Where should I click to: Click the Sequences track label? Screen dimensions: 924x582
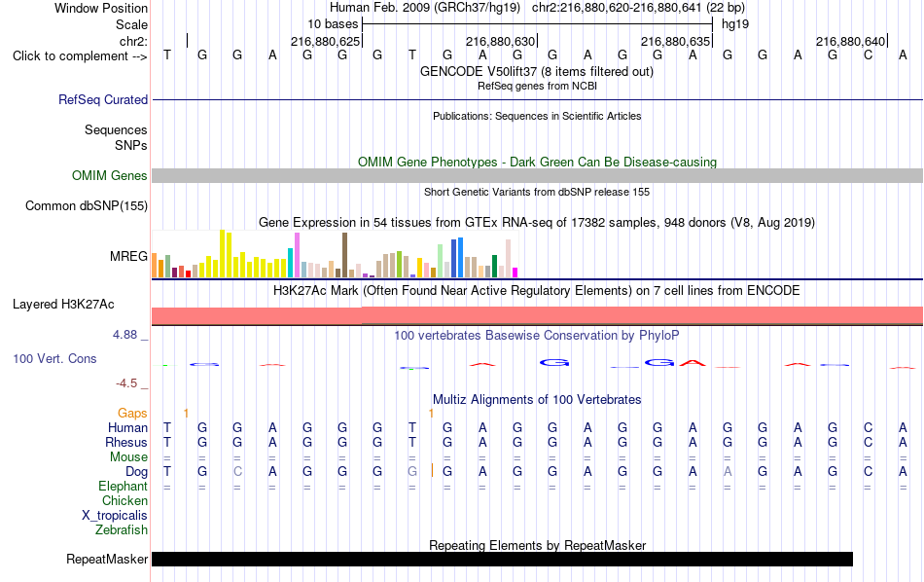116,129
